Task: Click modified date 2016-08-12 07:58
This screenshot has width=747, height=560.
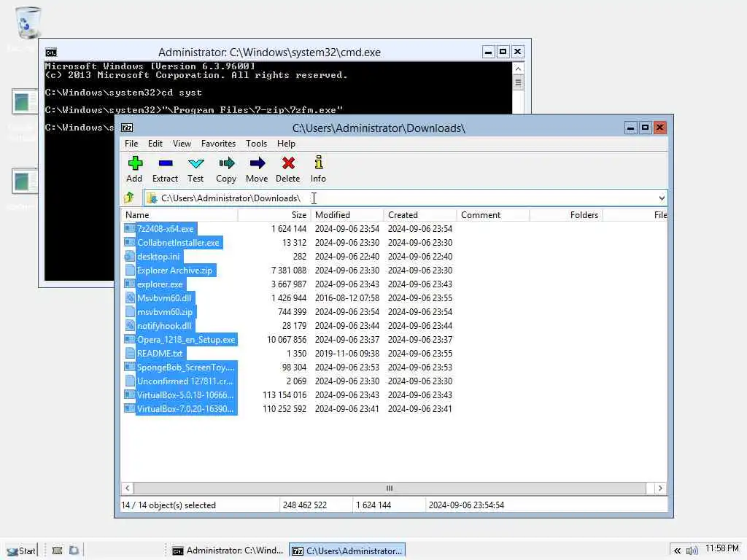Action: 347,297
